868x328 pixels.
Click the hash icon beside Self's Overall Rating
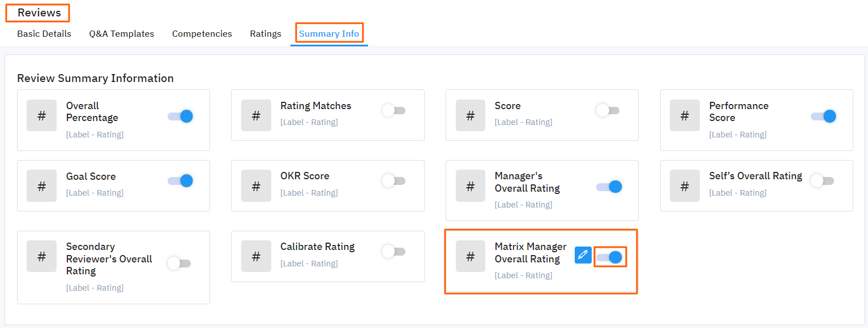(x=685, y=187)
